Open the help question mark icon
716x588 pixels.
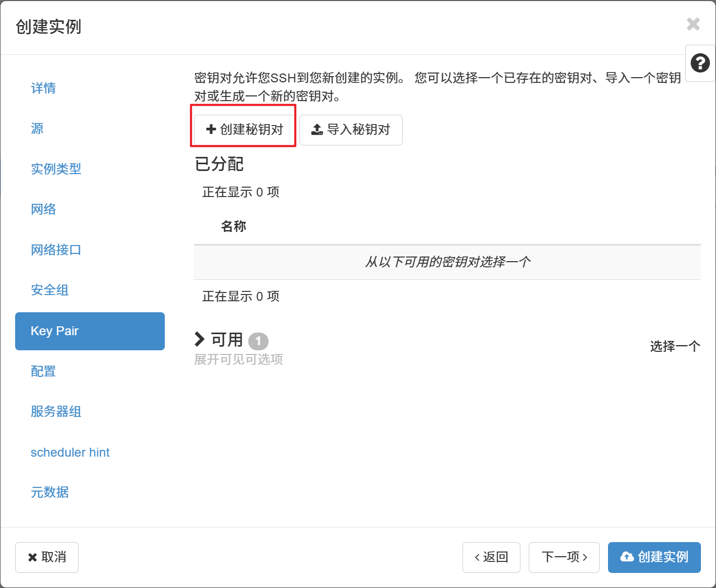point(700,63)
